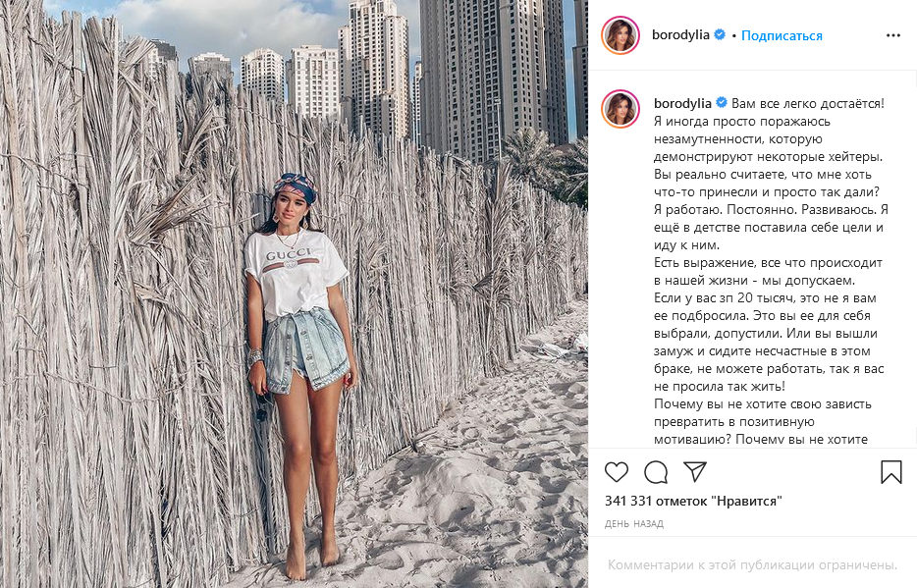Screen dimensions: 917x588
Task: Open borodylia username in the caption
Action: click(682, 103)
